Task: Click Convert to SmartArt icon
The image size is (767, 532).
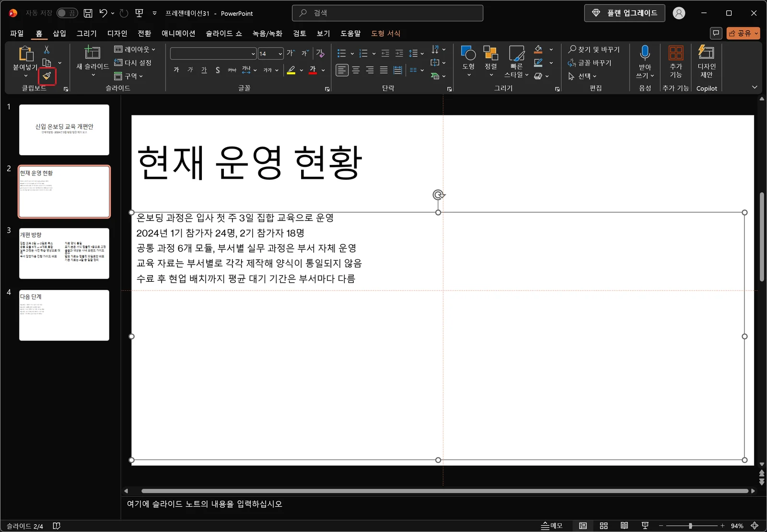Action: point(435,76)
